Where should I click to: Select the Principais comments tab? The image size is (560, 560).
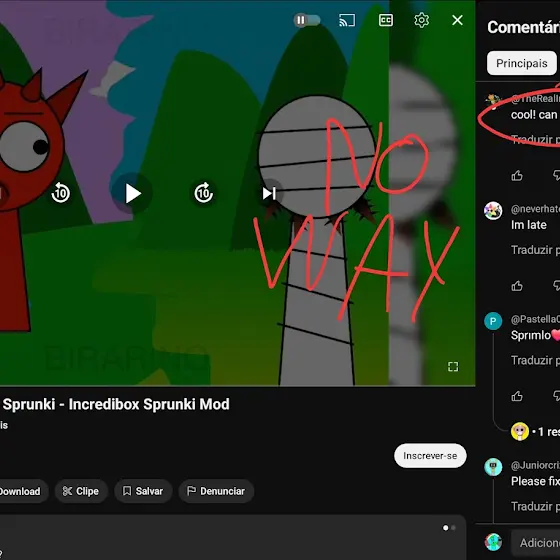[521, 63]
